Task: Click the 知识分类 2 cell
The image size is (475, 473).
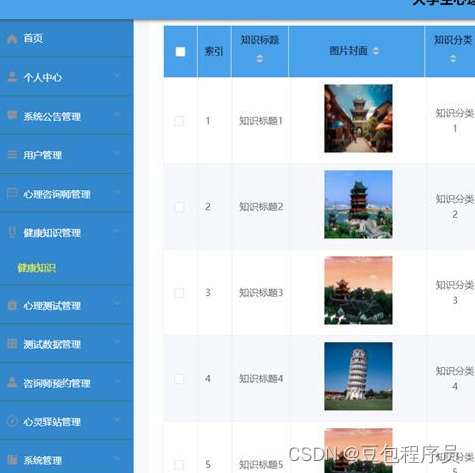Action: tap(455, 207)
